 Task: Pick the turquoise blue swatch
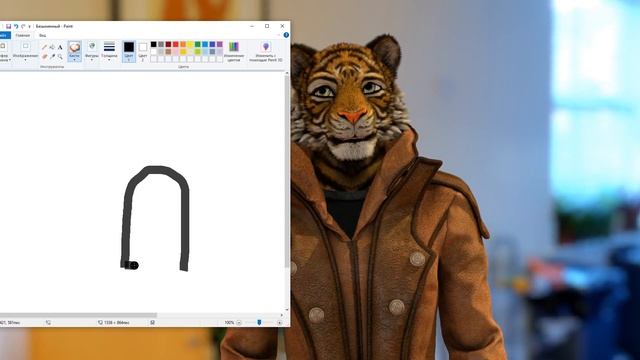(205, 44)
